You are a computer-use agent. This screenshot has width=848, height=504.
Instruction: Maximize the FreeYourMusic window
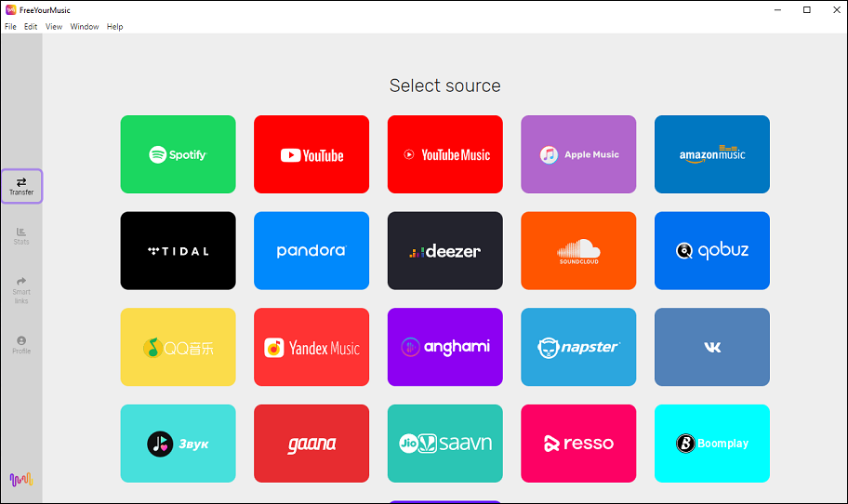coord(807,9)
